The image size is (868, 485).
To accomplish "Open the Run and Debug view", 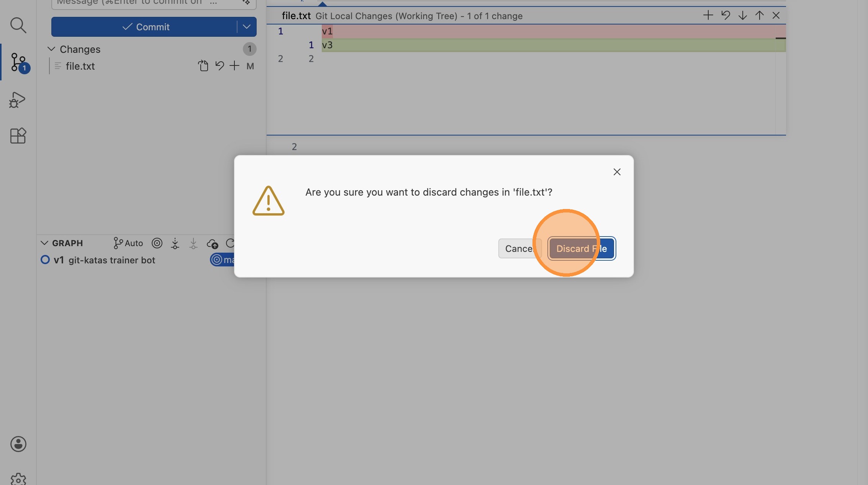I will coord(17,100).
